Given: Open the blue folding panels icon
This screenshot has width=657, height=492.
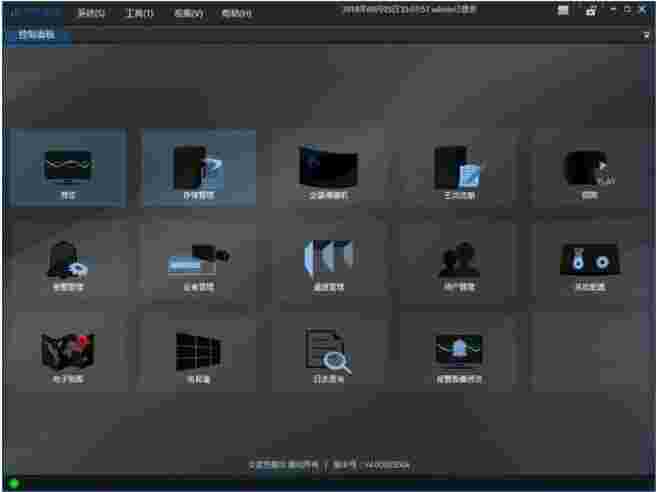Looking at the screenshot, I should (329, 261).
